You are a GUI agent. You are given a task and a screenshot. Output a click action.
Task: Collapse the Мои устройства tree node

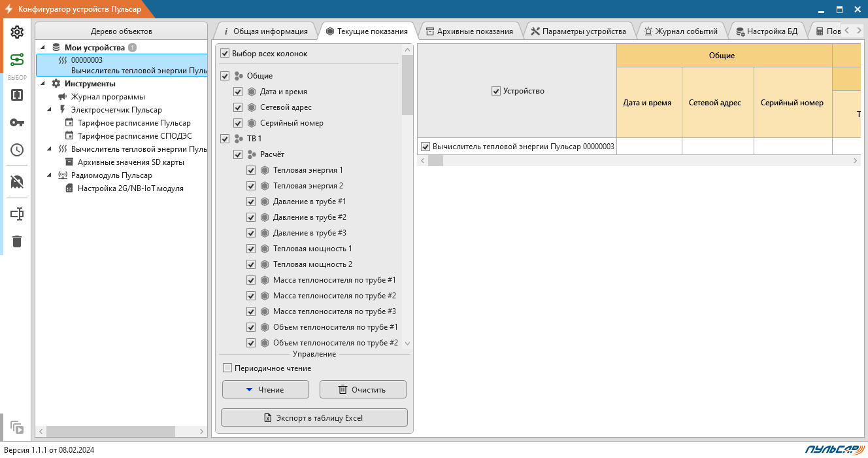coord(43,48)
